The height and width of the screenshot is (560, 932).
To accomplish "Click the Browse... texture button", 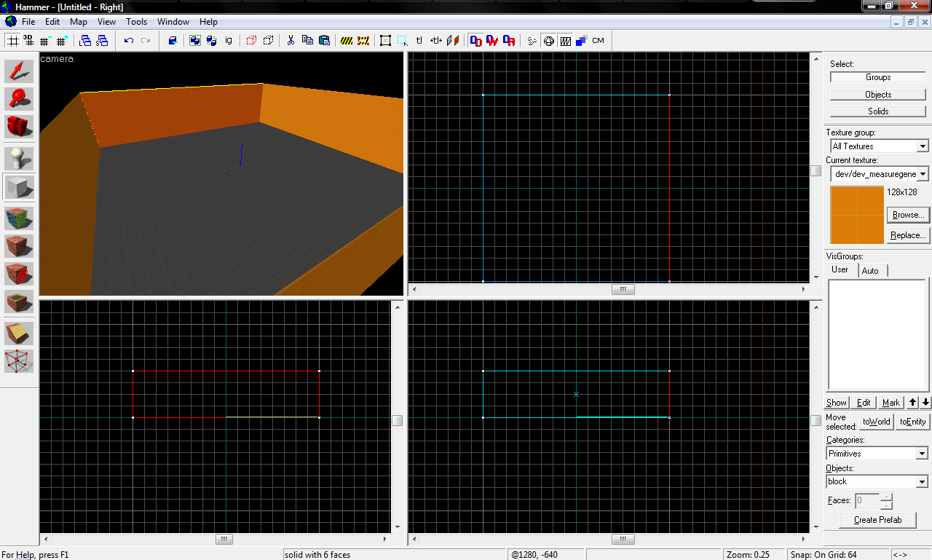I will click(x=908, y=215).
